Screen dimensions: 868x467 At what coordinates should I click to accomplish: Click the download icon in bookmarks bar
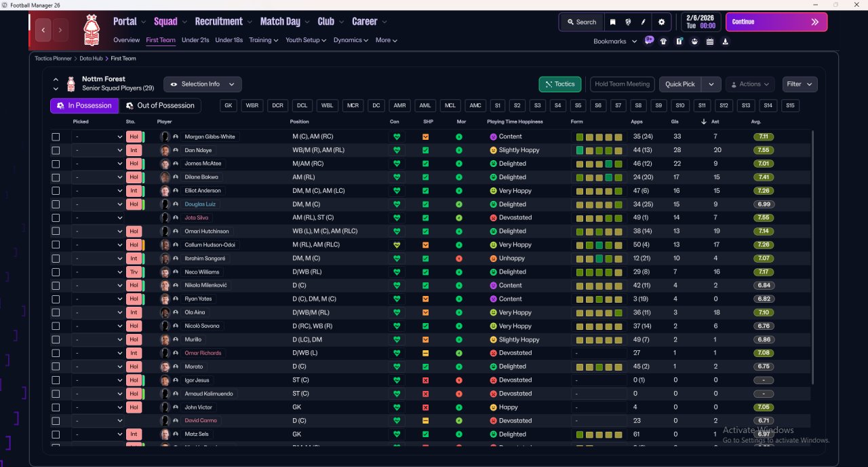(x=726, y=41)
